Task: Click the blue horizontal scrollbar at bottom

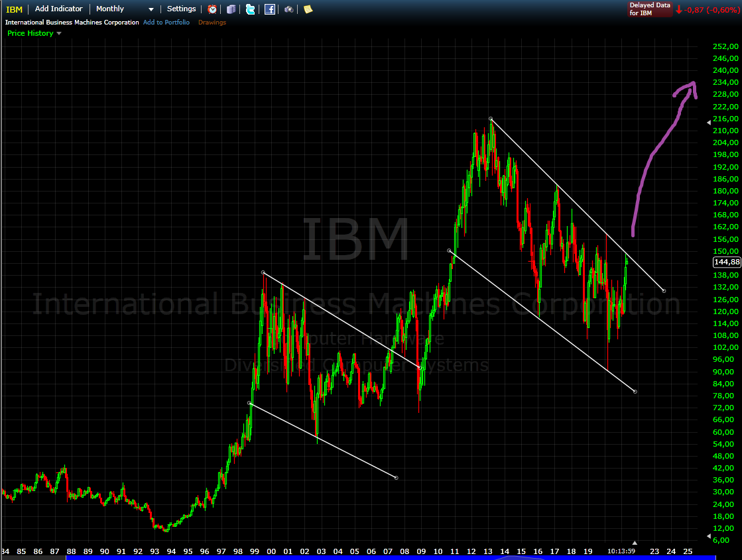Action: pos(391,557)
